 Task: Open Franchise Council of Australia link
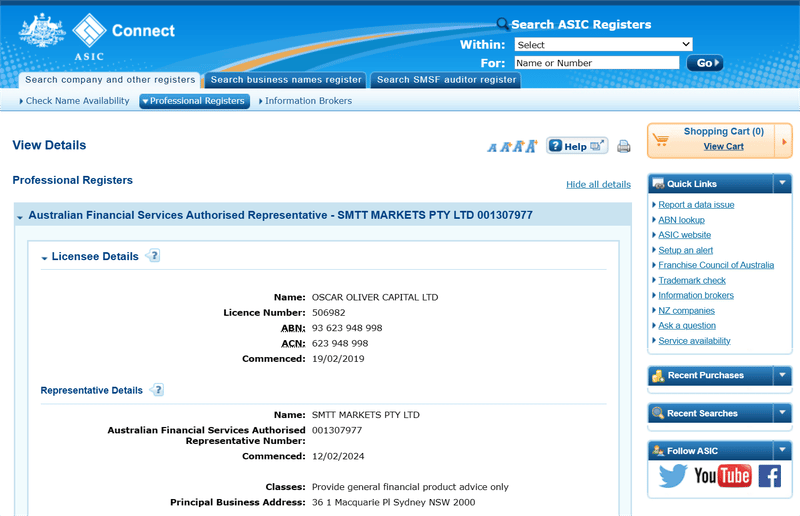(x=716, y=265)
